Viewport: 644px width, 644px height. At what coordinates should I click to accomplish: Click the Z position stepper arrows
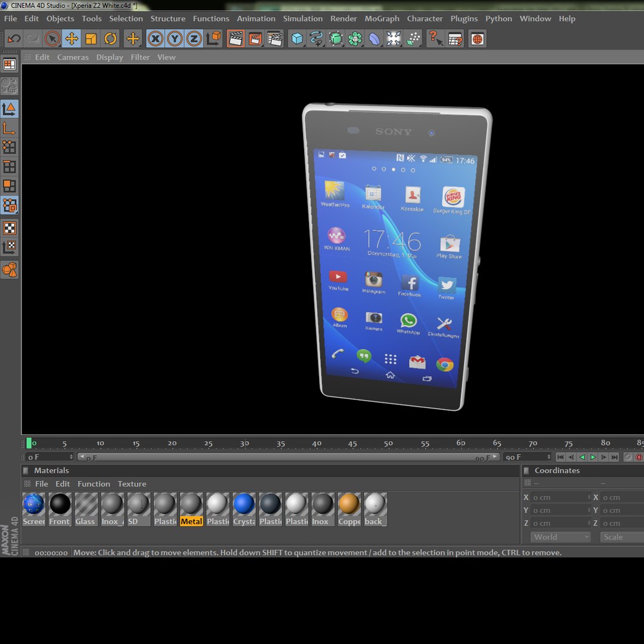[589, 524]
